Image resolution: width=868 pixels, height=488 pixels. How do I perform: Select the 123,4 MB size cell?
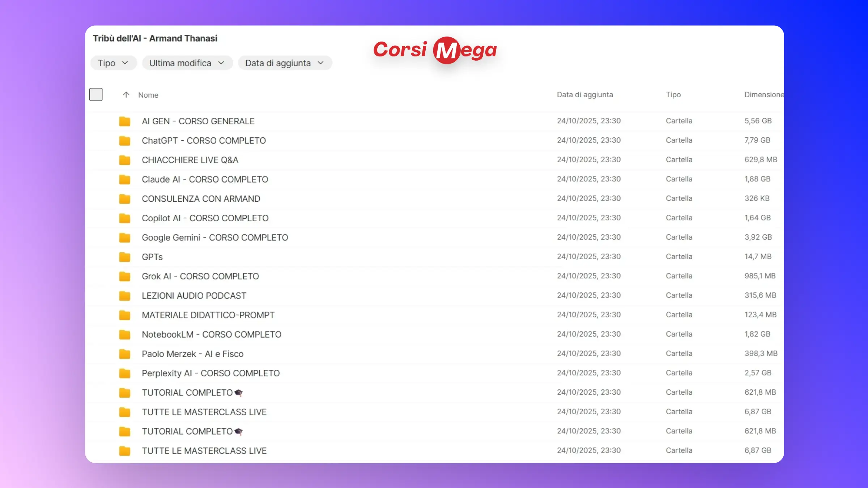tap(760, 315)
